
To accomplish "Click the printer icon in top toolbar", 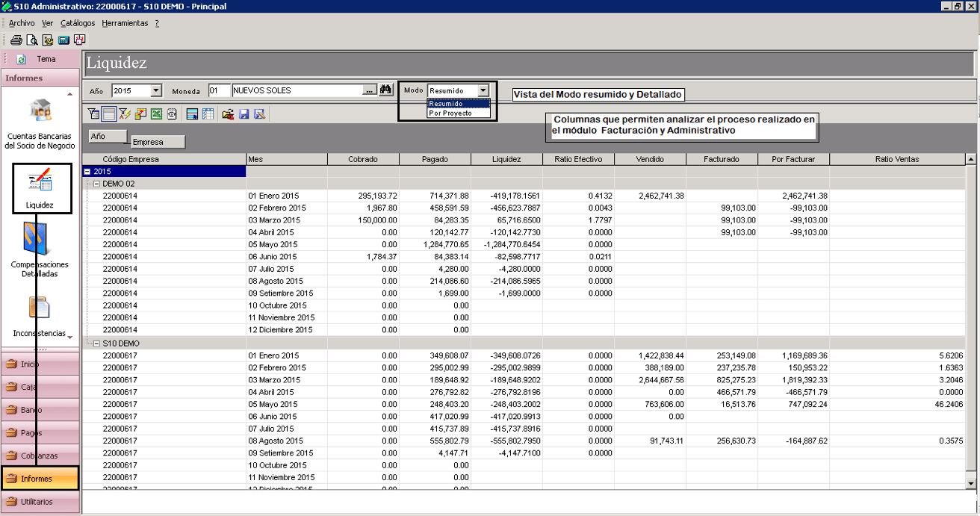I will pyautogui.click(x=16, y=40).
